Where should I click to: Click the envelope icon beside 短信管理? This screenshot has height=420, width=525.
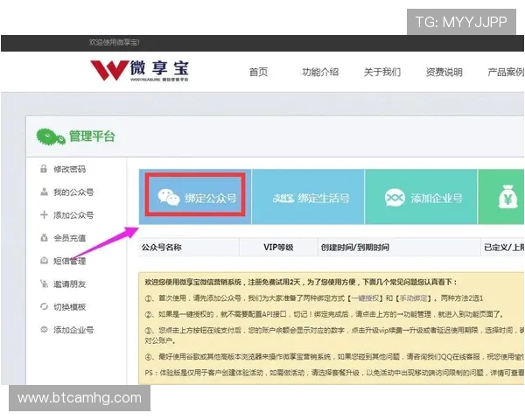pyautogui.click(x=44, y=261)
